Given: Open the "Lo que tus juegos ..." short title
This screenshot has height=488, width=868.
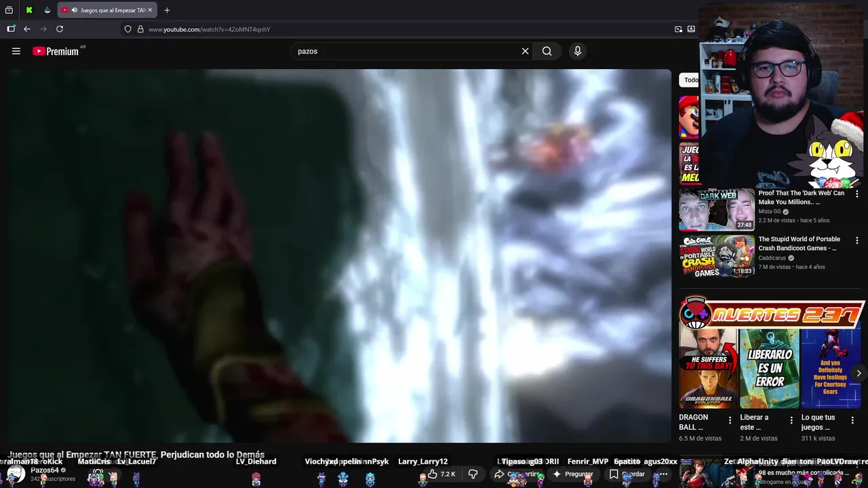Looking at the screenshot, I should click(818, 422).
